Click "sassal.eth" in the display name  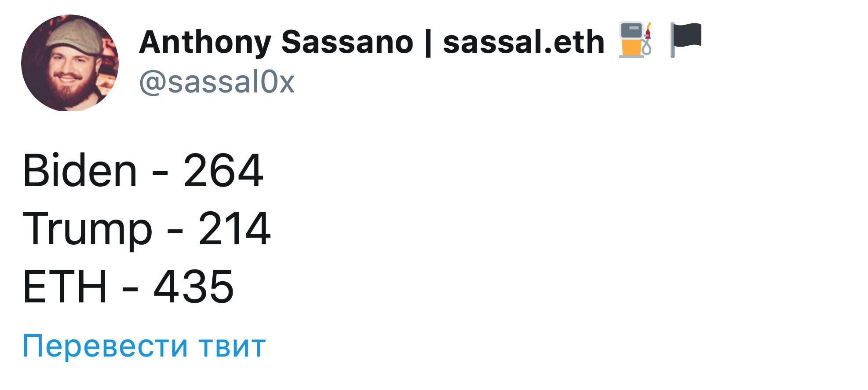pyautogui.click(x=523, y=43)
